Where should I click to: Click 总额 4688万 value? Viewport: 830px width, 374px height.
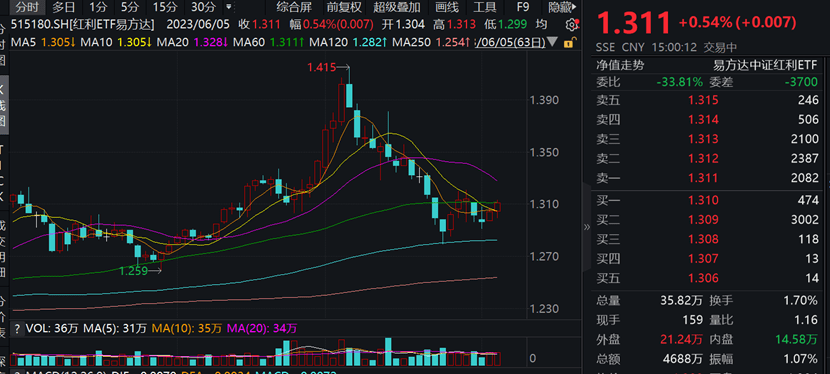[x=683, y=359]
